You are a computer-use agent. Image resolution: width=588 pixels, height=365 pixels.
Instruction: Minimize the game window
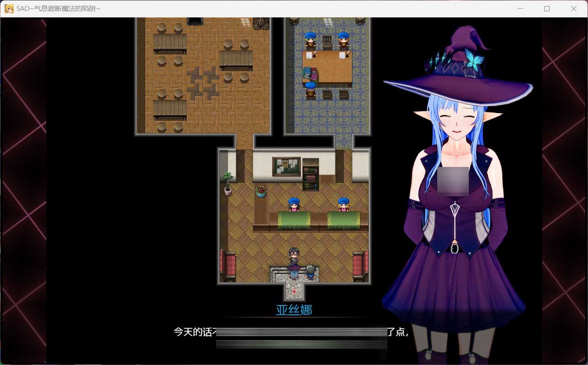(520, 9)
